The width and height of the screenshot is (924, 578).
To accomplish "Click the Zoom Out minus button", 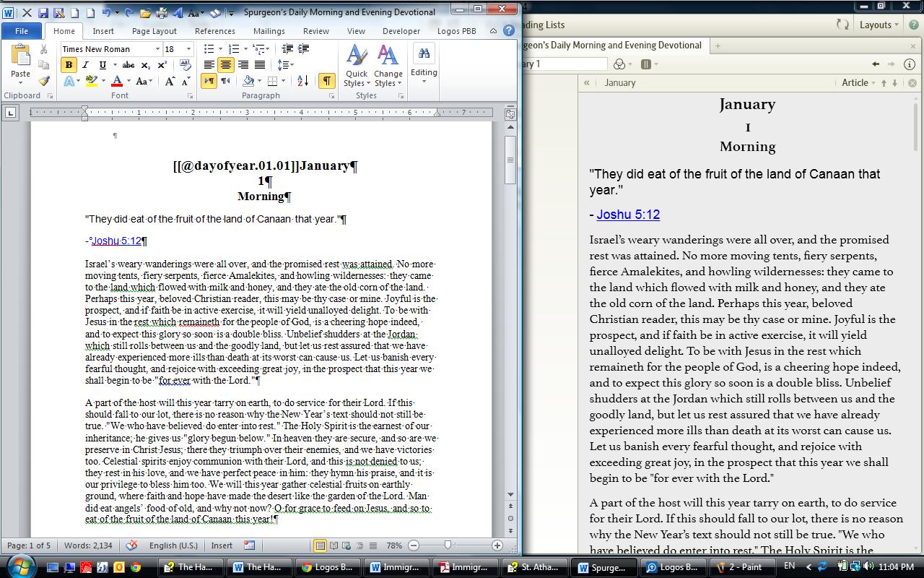I will point(414,545).
